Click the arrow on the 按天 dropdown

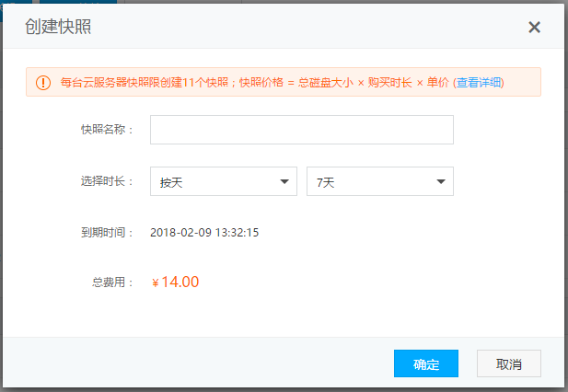pos(284,181)
